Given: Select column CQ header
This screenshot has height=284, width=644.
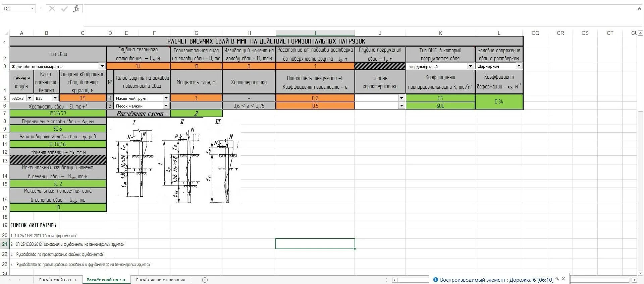Looking at the screenshot, I should tap(535, 33).
